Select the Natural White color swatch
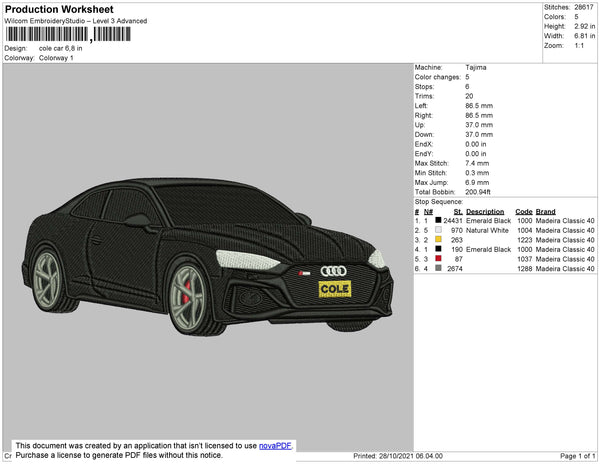This screenshot has height=464, width=600. [438, 230]
